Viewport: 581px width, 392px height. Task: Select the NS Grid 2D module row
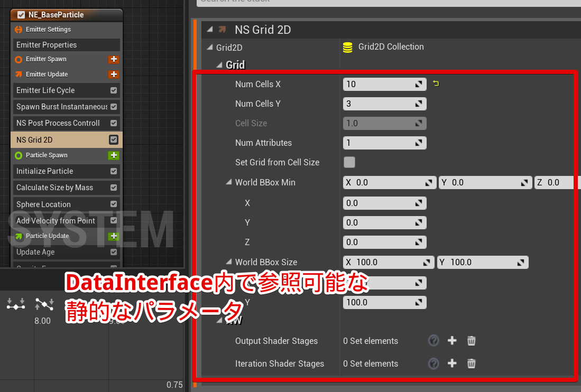click(x=67, y=139)
